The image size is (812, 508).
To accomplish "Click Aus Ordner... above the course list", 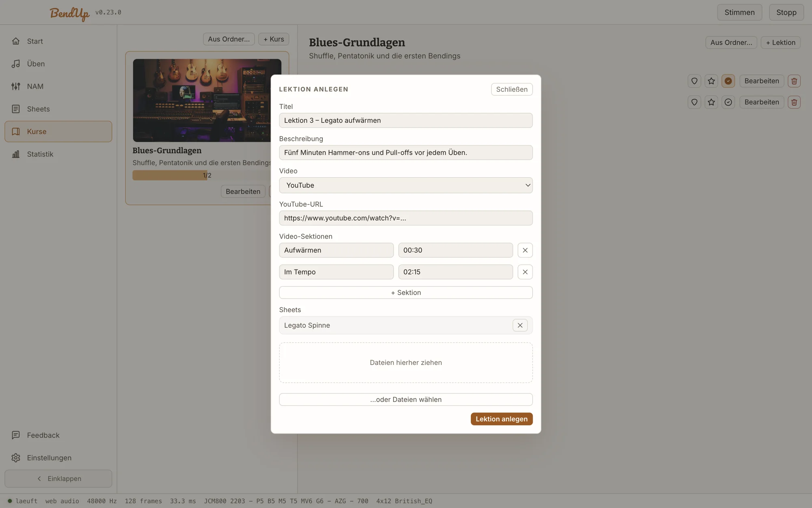I will point(229,39).
